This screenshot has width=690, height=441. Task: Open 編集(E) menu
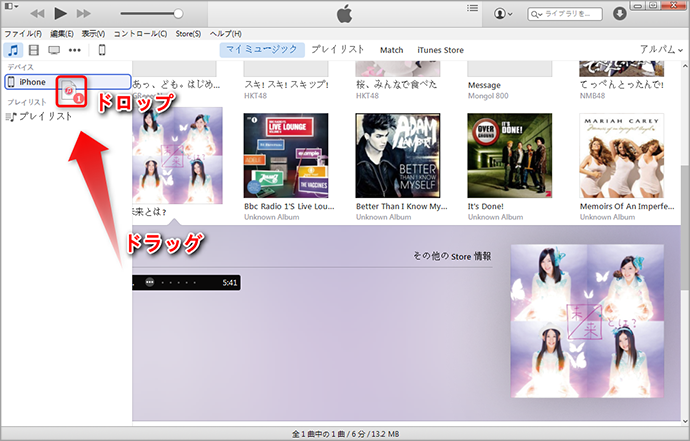62,34
